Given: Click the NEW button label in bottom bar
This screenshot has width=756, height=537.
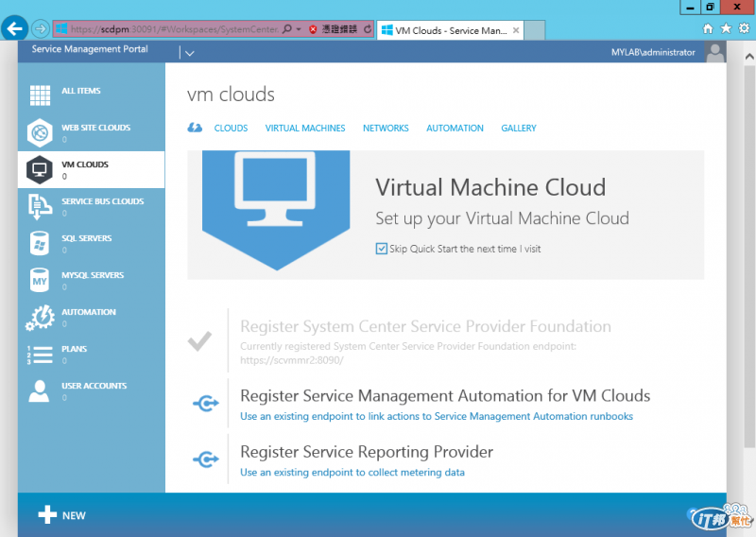Looking at the screenshot, I should (74, 515).
